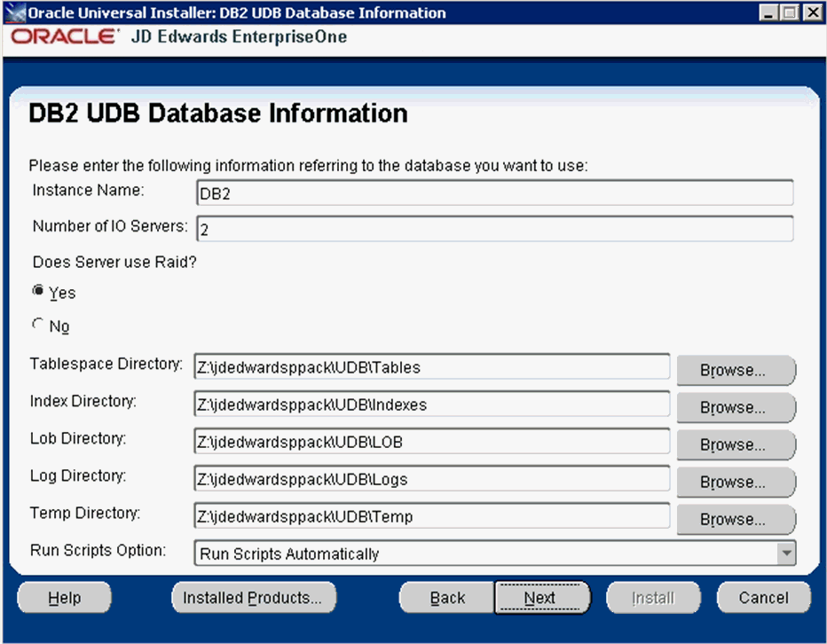Viewport: 827px width, 644px height.
Task: Click the Temp Directory text field
Action: [432, 516]
